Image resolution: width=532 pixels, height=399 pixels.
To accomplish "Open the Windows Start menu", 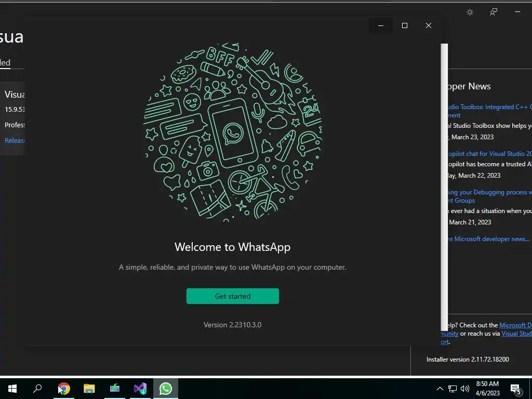I will point(12,389).
